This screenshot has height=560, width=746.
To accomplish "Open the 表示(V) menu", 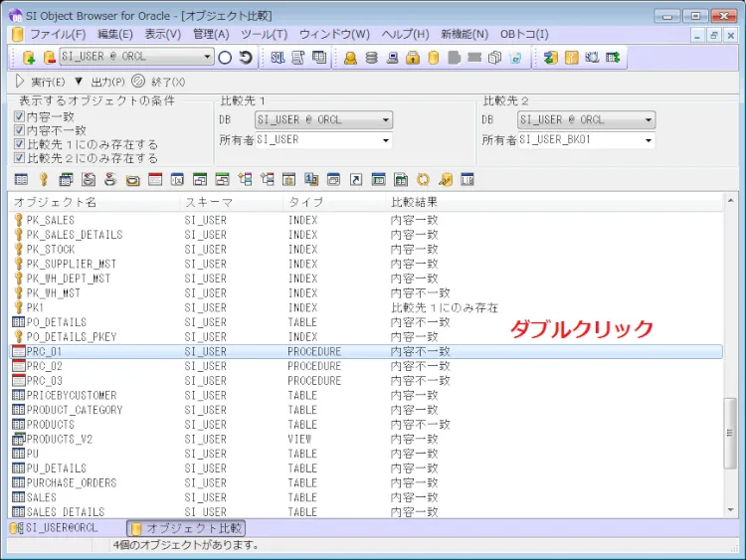I will click(x=163, y=34).
